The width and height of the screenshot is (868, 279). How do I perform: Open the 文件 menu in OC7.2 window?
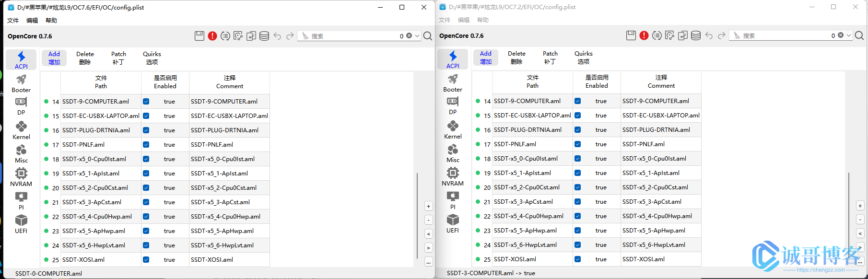point(445,20)
